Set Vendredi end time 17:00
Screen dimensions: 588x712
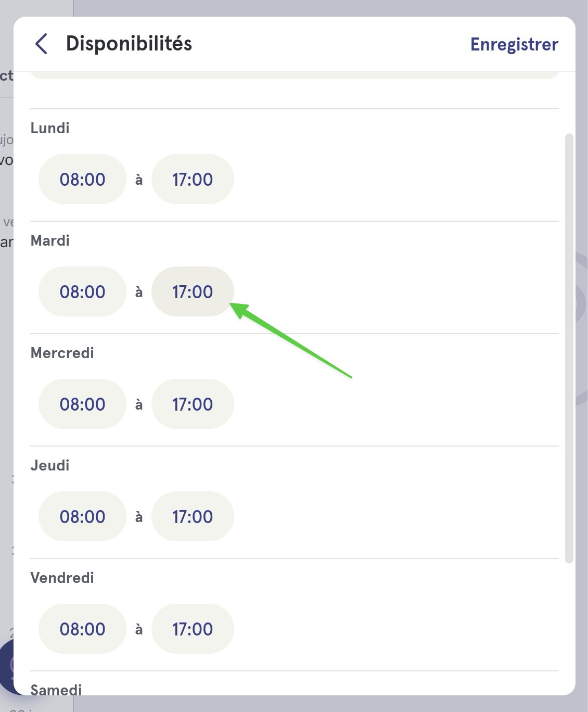click(x=193, y=629)
